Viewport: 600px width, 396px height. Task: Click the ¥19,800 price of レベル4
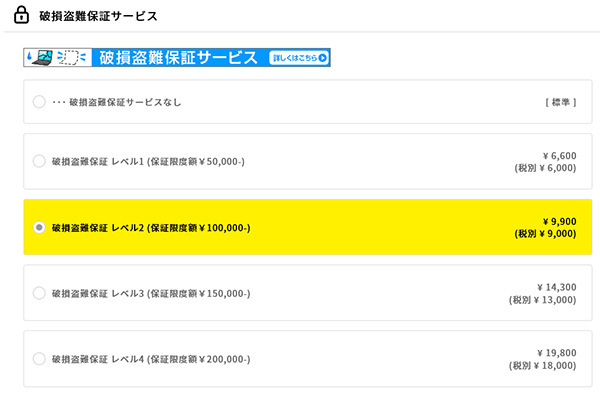(557, 353)
